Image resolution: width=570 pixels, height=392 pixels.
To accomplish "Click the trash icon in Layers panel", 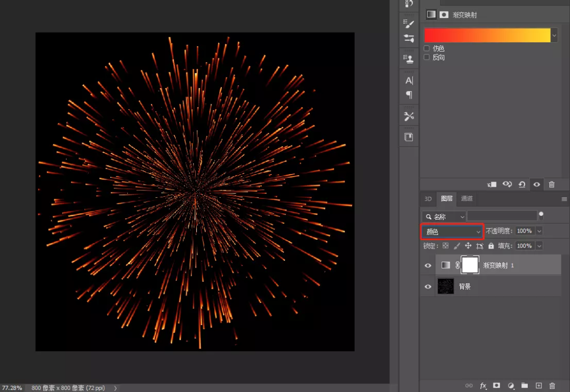I will (553, 386).
